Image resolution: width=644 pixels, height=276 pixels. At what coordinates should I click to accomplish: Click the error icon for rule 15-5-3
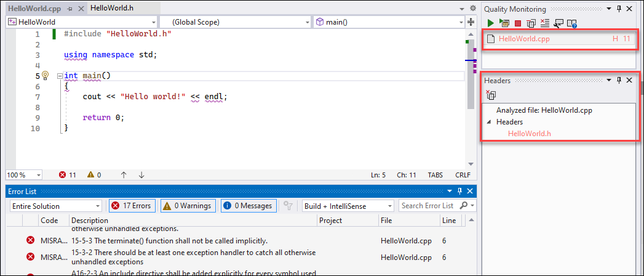point(30,241)
